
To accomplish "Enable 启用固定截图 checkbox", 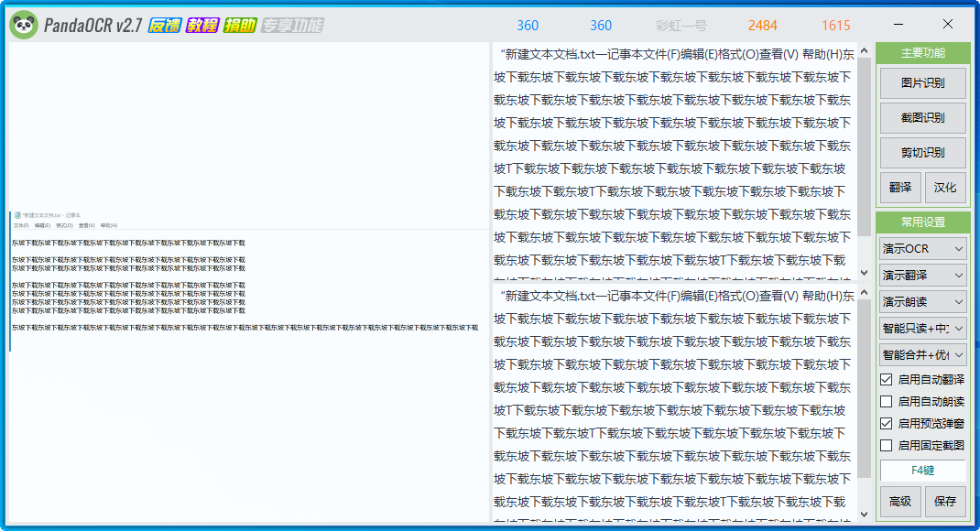I will click(886, 445).
